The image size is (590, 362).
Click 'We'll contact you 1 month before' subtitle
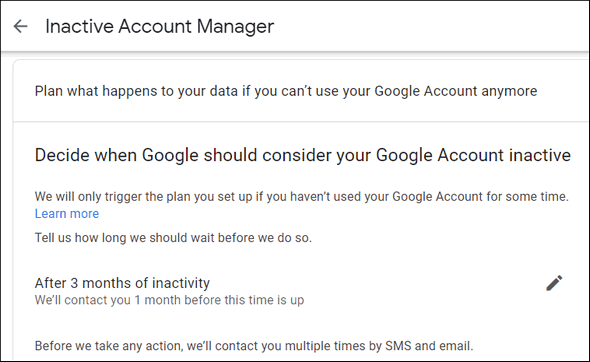(x=169, y=300)
